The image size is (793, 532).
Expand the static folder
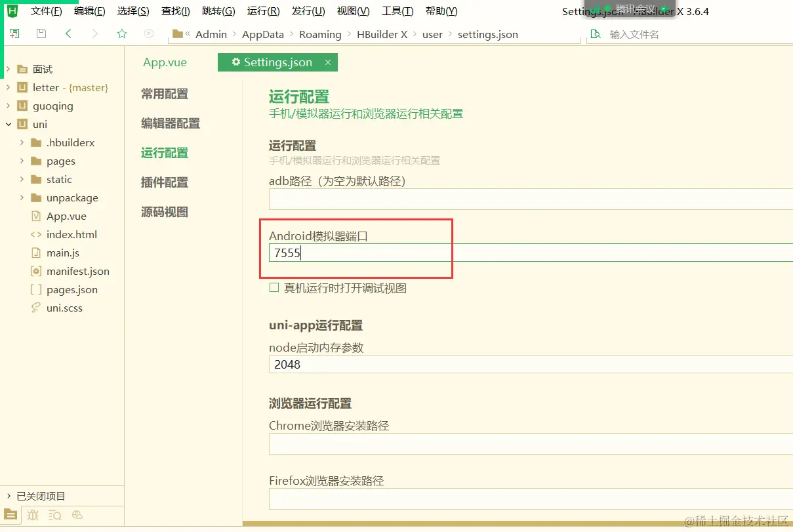pyautogui.click(x=22, y=179)
